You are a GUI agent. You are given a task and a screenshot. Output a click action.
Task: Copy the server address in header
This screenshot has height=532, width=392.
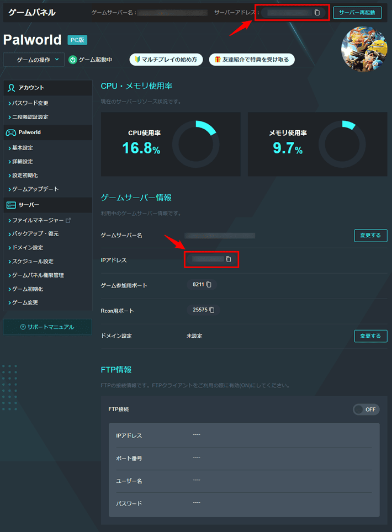coord(317,12)
